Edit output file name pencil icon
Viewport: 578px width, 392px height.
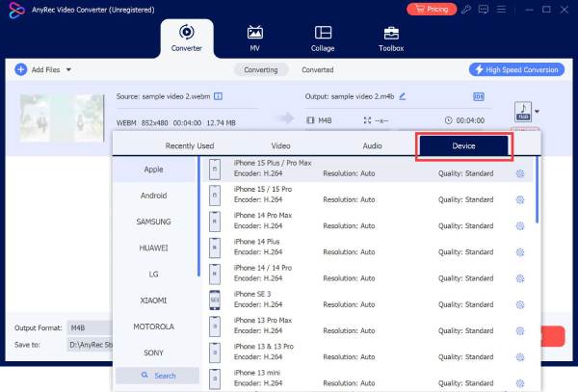403,96
